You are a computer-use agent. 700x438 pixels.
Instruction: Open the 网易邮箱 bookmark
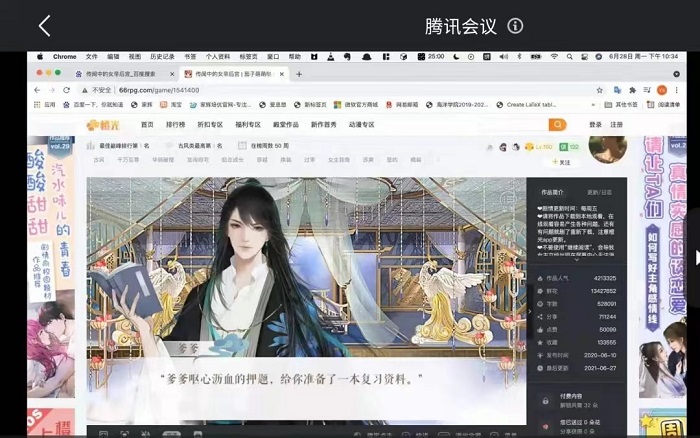(402, 104)
